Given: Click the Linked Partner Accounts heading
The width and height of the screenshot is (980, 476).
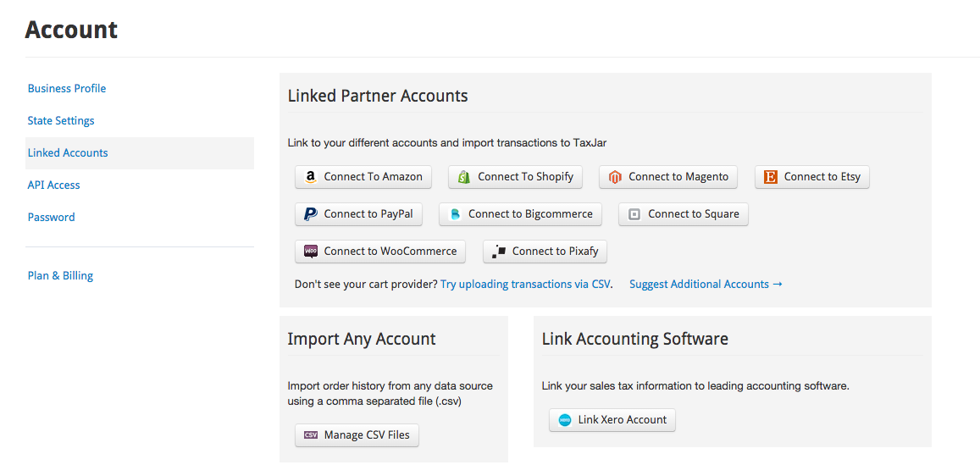Looking at the screenshot, I should tap(378, 97).
